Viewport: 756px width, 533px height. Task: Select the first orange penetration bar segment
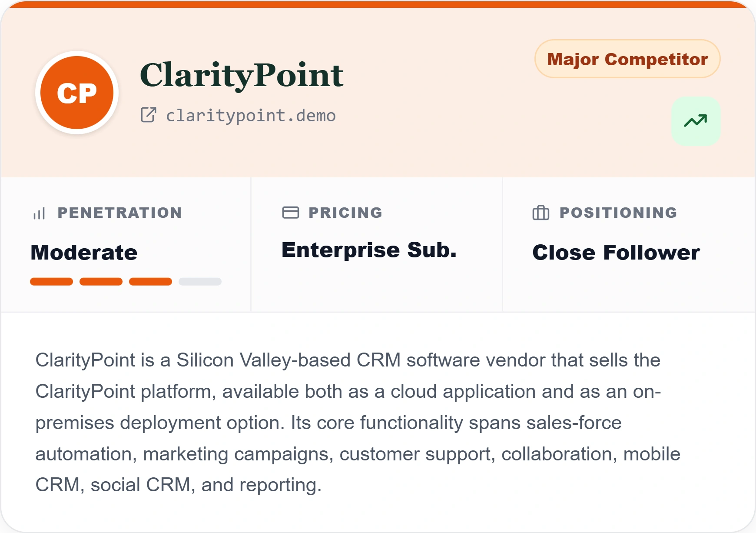point(51,282)
